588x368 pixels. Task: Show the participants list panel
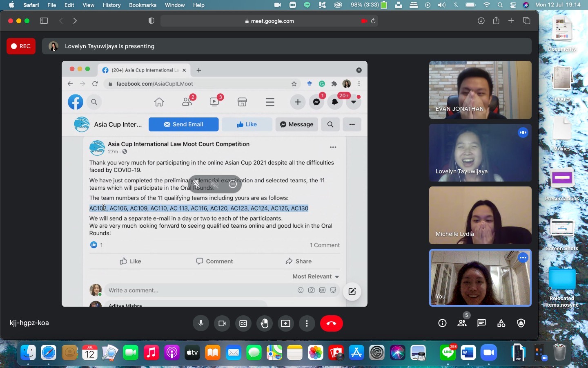point(462,323)
